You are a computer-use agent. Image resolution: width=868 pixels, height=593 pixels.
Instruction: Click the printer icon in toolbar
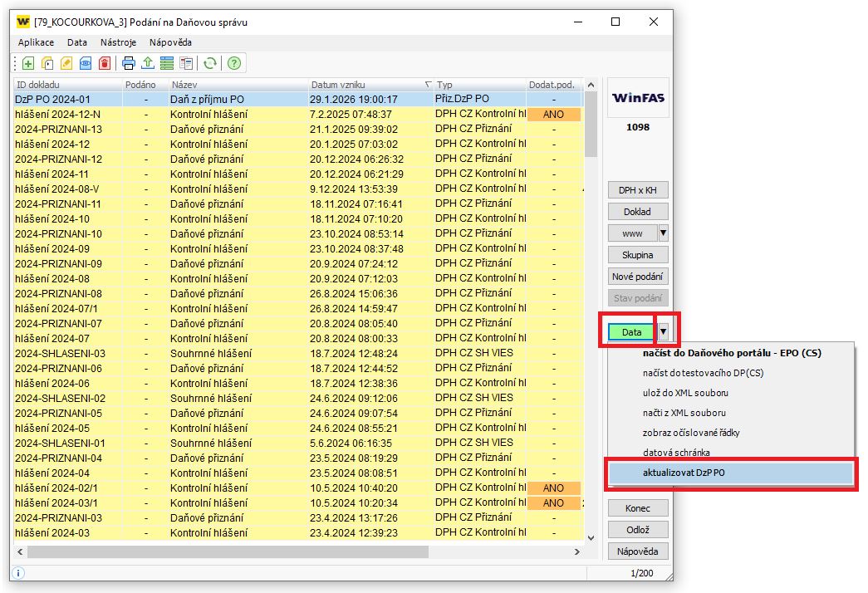point(129,63)
